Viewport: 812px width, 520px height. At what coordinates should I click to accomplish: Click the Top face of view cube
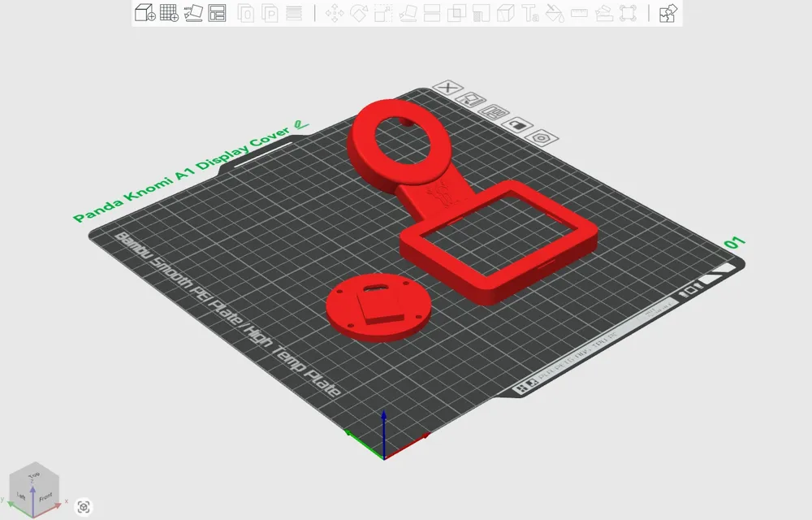pos(34,474)
